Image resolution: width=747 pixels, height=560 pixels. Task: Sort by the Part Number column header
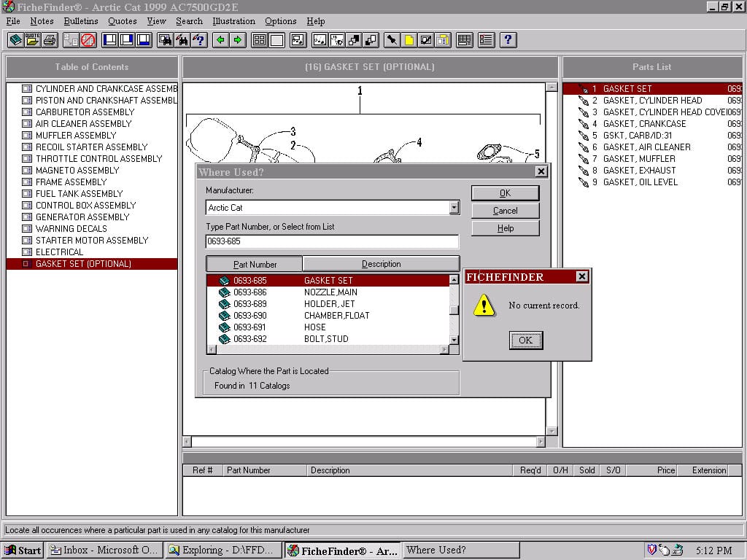click(255, 264)
